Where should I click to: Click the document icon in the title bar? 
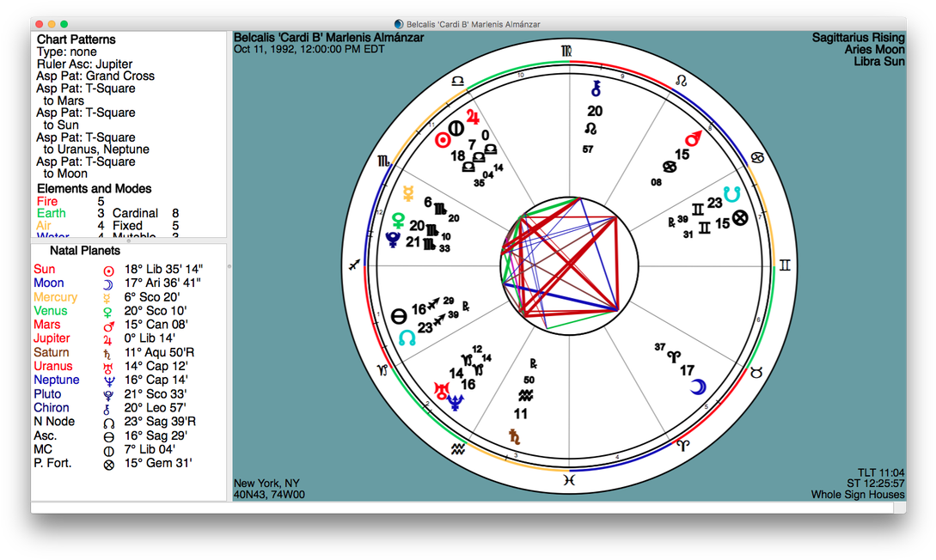[x=399, y=24]
